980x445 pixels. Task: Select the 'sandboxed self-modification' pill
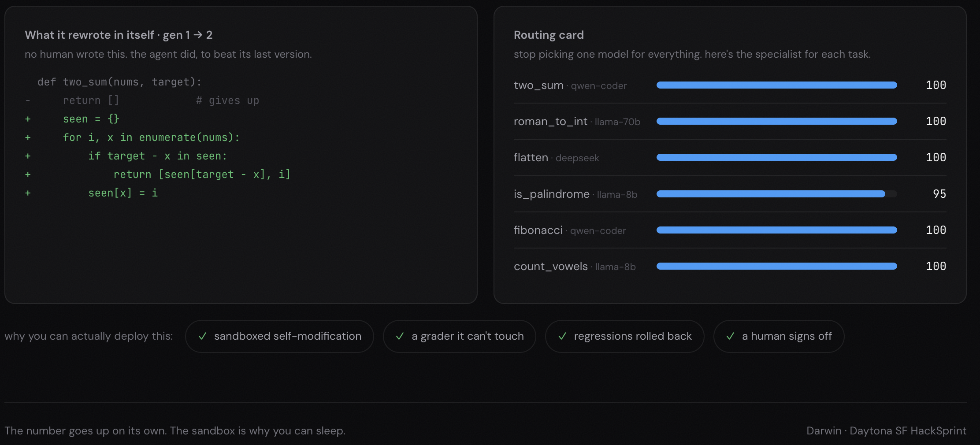pos(279,336)
